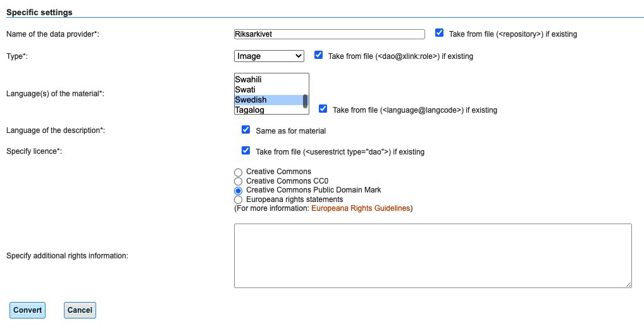Click the Cancel button
Screen dimensions: 644x328
(80, 310)
